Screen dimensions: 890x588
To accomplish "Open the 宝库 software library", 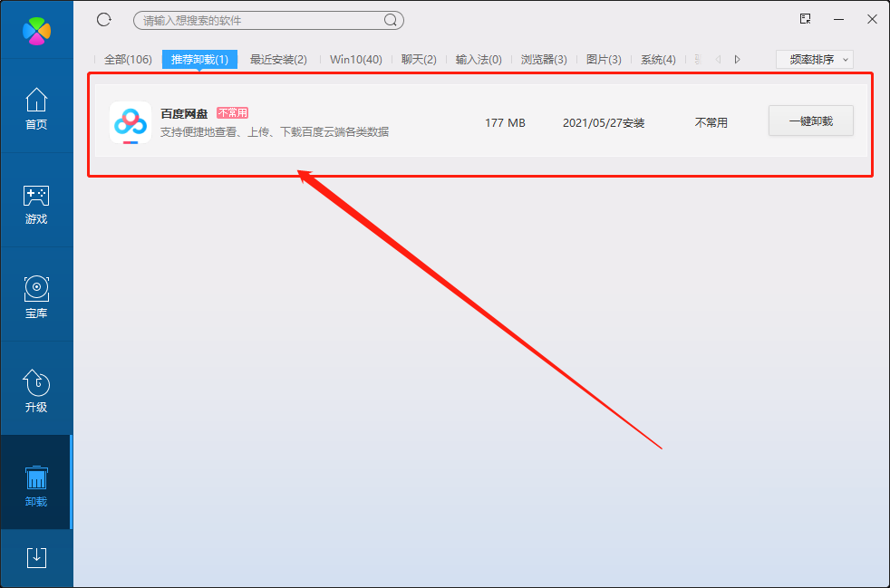I will pos(36,298).
